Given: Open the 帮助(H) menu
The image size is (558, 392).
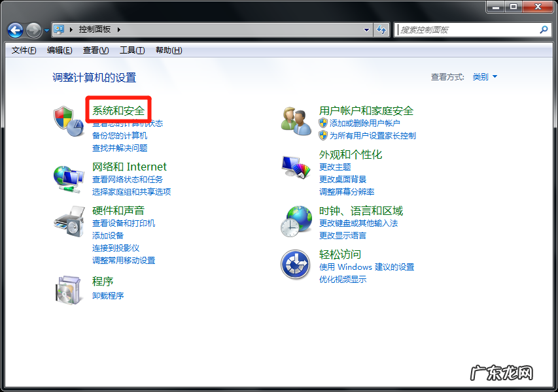Looking at the screenshot, I should 169,50.
